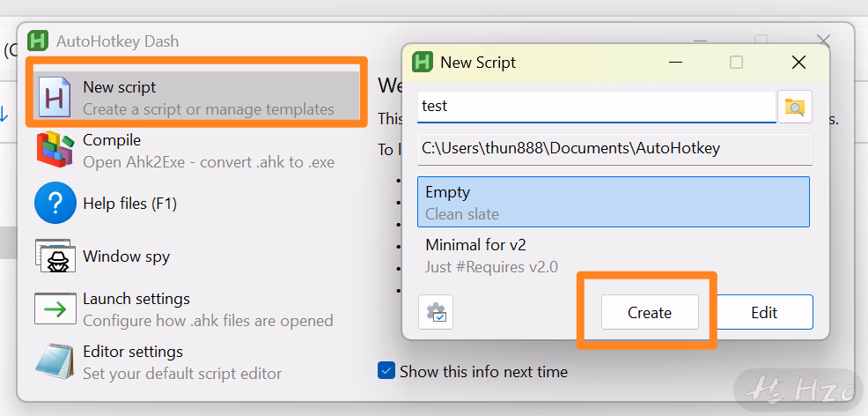The height and width of the screenshot is (416, 868).
Task: Click 'Open Ahk2Exe - convert .ahk to .exe' text
Action: click(209, 162)
